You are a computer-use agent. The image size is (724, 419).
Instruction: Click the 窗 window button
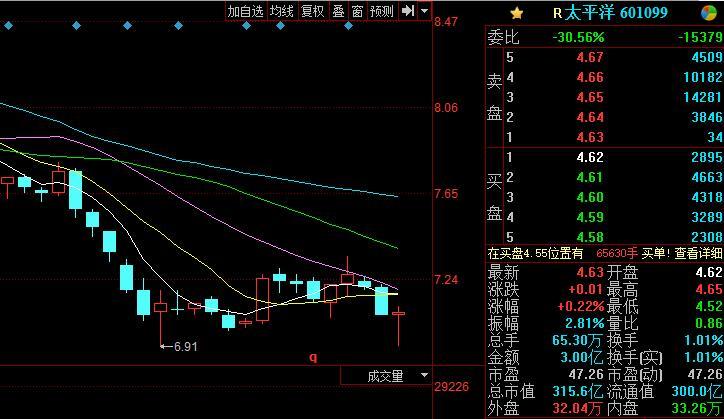357,11
